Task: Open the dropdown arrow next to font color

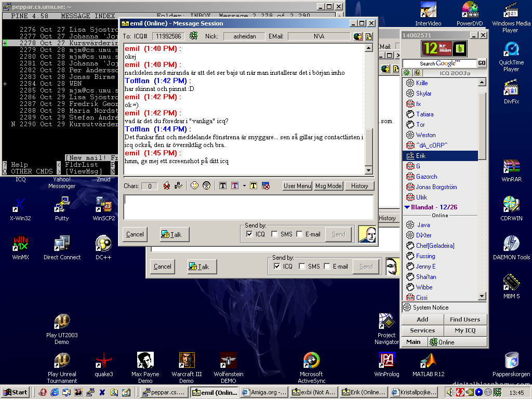Action: click(244, 185)
